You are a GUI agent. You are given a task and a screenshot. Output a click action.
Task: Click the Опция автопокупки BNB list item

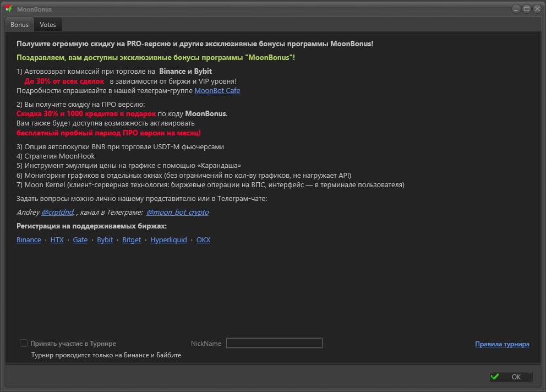point(120,146)
